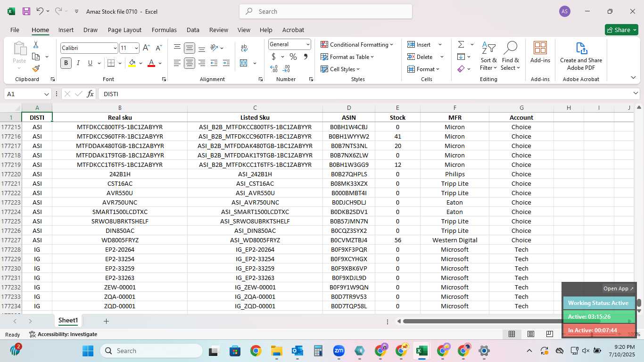Click Accessibility: Investigate in status bar
The image size is (644, 362).
[x=63, y=334]
